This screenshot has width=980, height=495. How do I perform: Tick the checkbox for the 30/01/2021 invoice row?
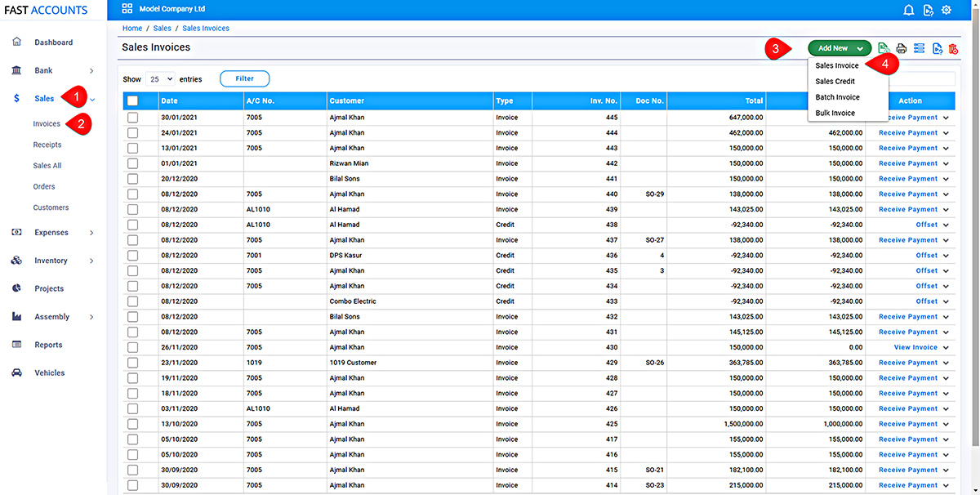tap(132, 117)
